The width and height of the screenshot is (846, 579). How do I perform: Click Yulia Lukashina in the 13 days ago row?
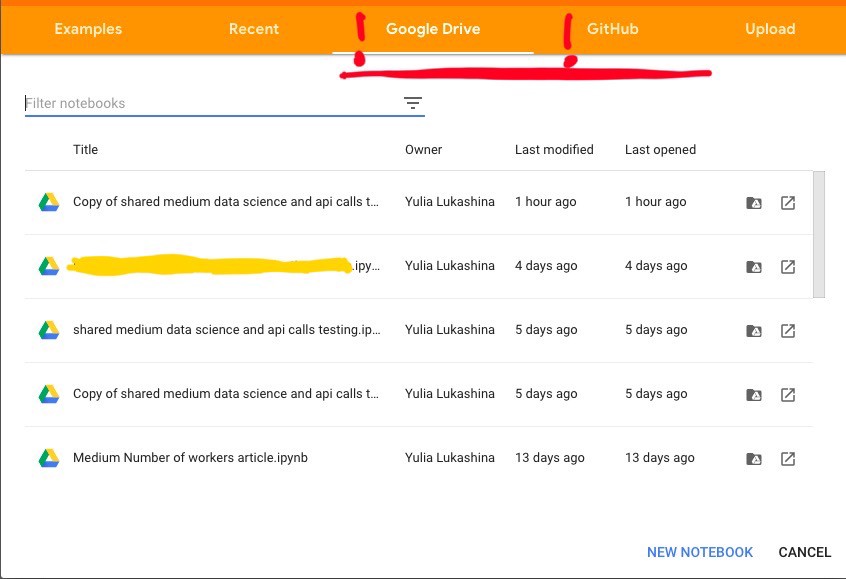449,458
